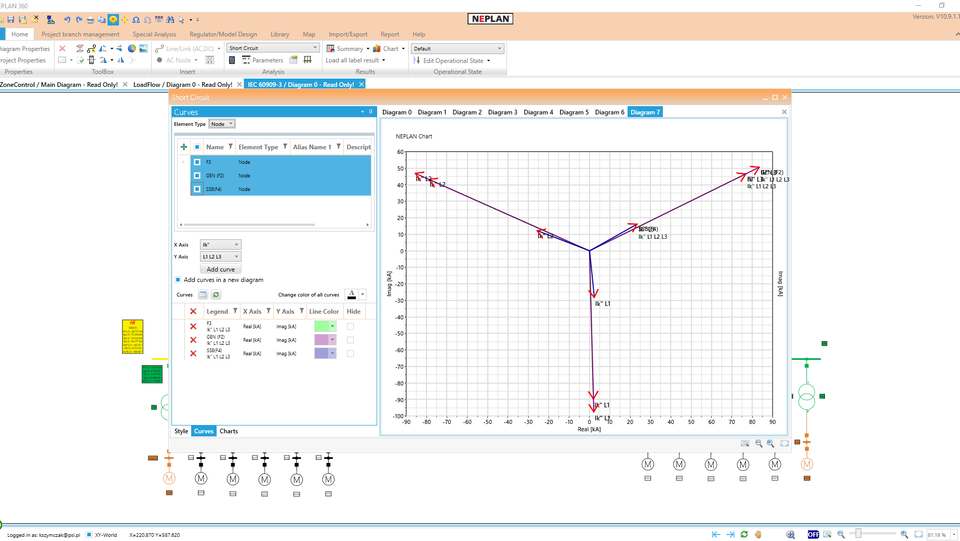Open the Element Type Node dropdown
Image resolution: width=960 pixels, height=541 pixels.
click(222, 124)
